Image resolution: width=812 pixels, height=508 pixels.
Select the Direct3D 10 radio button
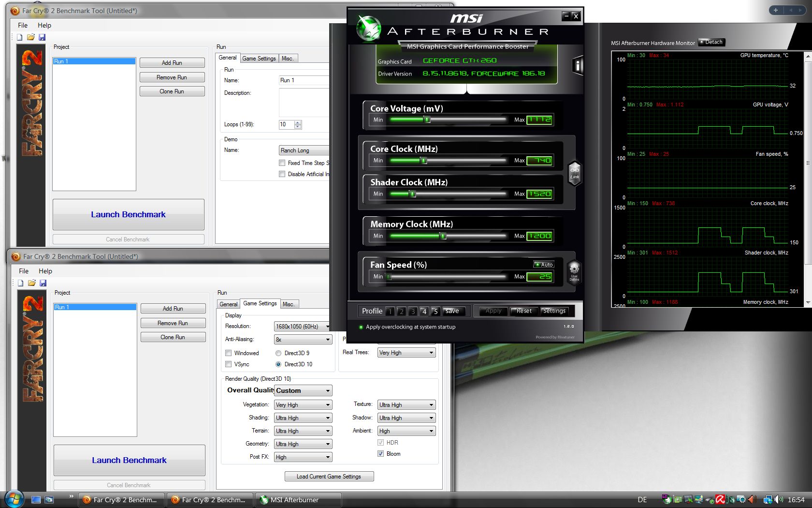(278, 364)
